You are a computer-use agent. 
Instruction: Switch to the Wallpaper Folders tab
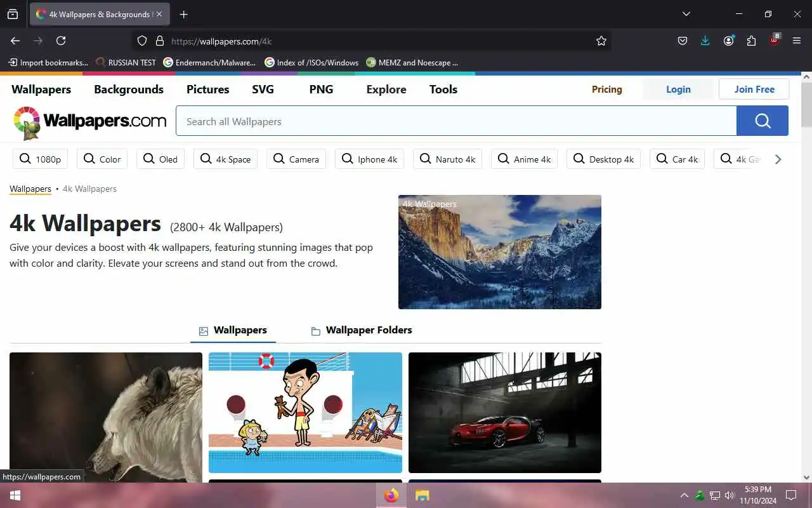(x=362, y=330)
